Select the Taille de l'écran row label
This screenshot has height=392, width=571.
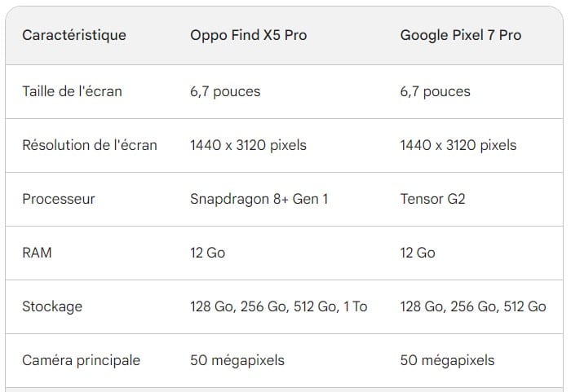tap(72, 91)
